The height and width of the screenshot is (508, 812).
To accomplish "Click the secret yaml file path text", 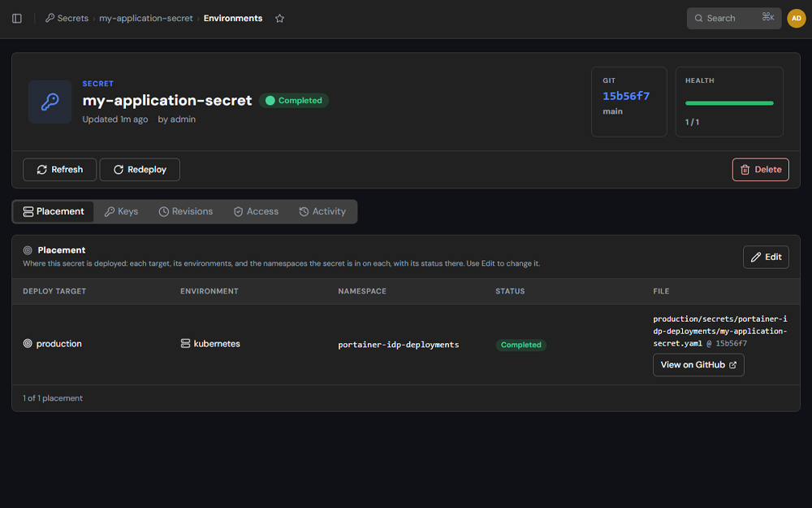I will [x=719, y=331].
